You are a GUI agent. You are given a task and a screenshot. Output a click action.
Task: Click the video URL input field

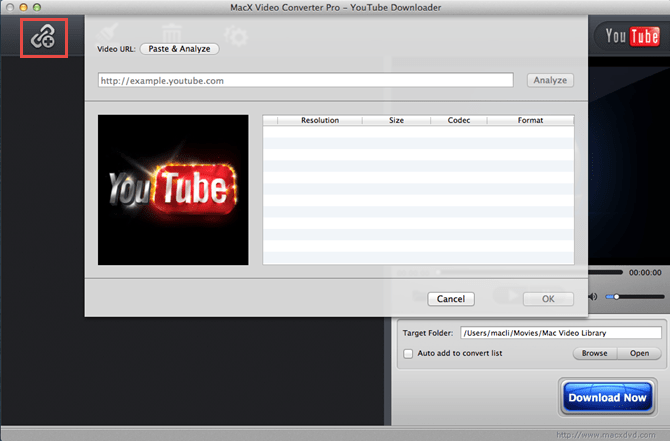305,80
